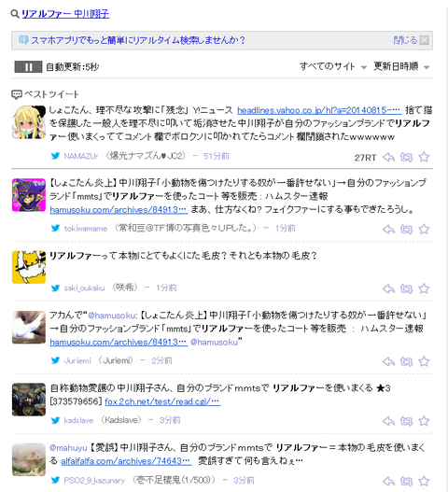Pause auto-update with the pause button
Screen dimensions: 448x492
[x=28, y=67]
